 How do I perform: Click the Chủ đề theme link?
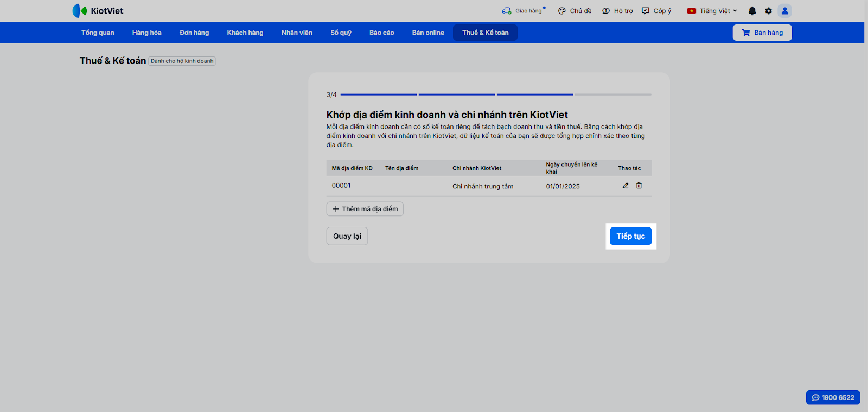coord(580,11)
